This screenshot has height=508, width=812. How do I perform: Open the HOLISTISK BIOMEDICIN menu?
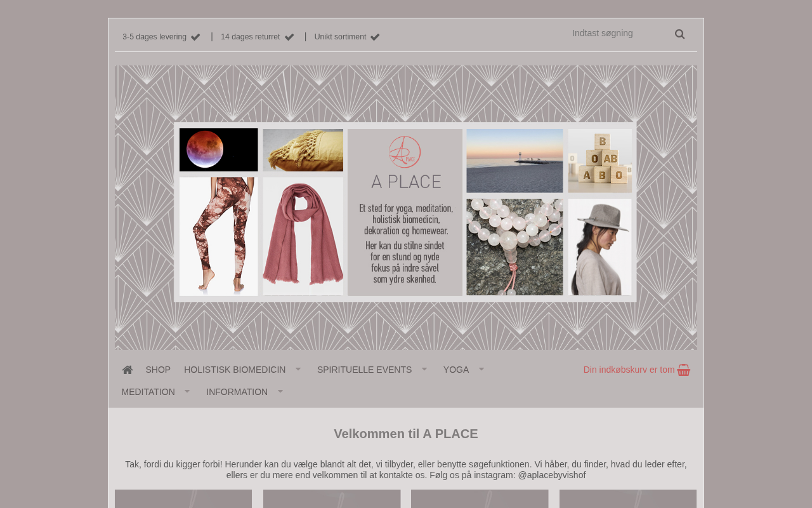click(235, 370)
